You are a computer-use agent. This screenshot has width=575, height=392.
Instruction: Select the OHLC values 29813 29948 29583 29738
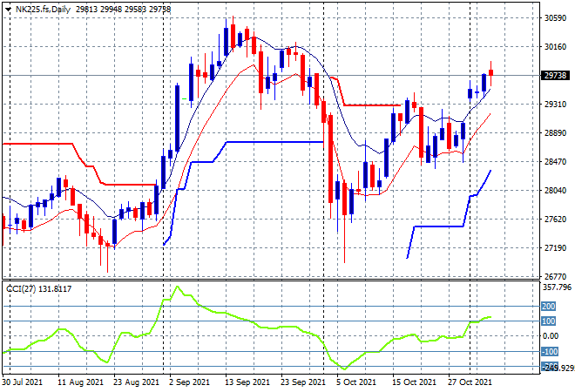click(123, 10)
